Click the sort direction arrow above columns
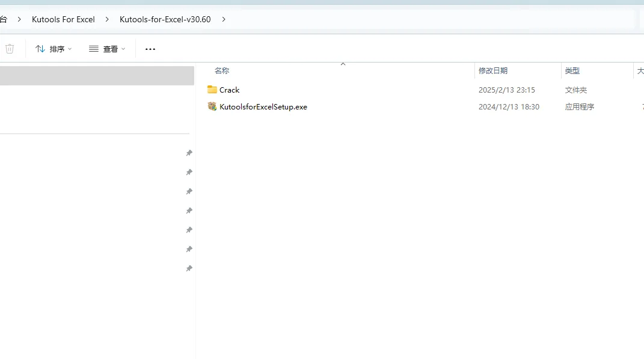The height and width of the screenshot is (359, 644). 343,64
